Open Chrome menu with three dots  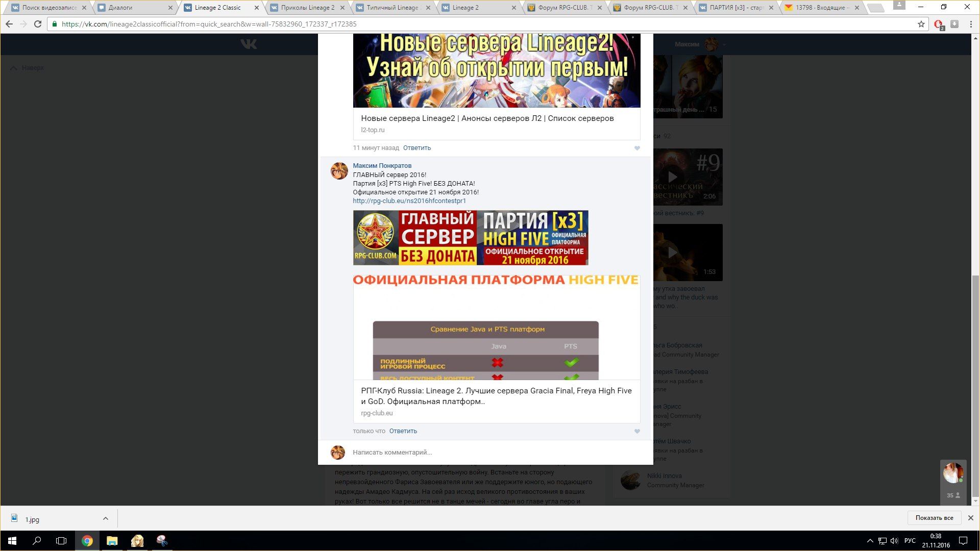point(971,24)
